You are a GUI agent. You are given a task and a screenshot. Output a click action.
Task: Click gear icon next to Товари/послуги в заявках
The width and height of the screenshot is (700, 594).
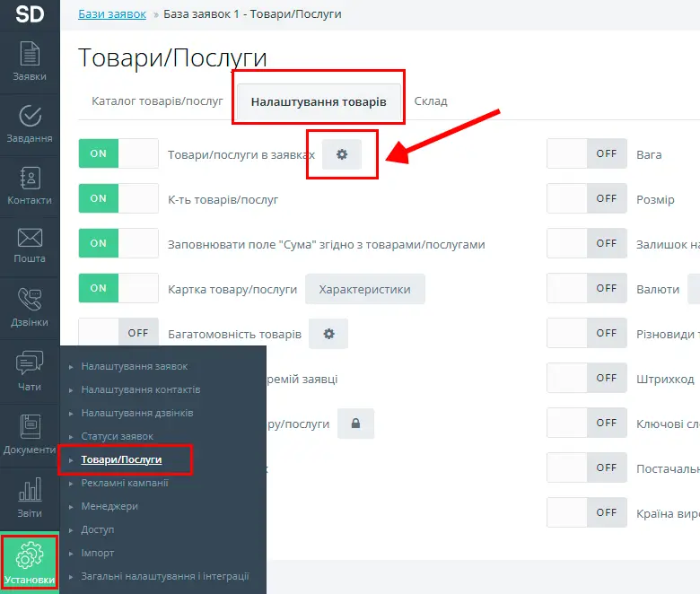pos(341,154)
